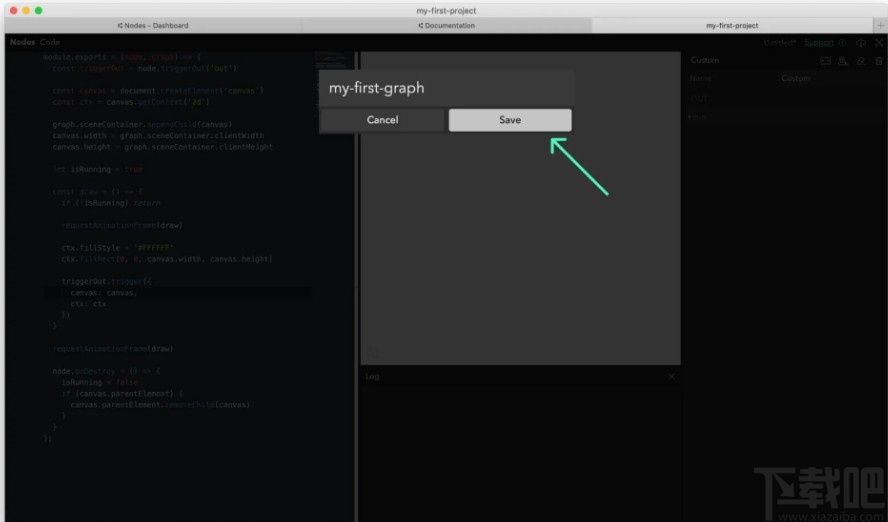Click the line 'requestAnimationFrame(draw)' at bottom
888x522 pixels.
point(113,349)
